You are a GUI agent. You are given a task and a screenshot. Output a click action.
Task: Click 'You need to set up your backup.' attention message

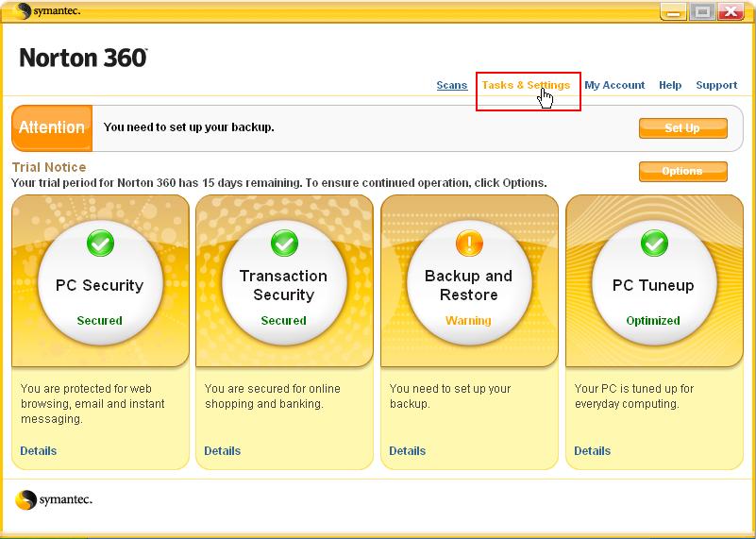coord(189,127)
